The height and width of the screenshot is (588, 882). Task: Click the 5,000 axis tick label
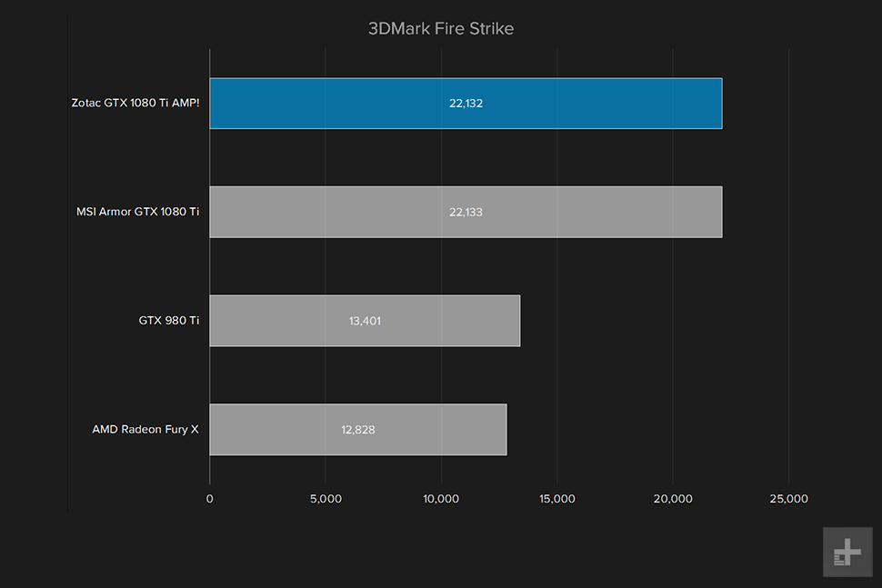tap(326, 499)
